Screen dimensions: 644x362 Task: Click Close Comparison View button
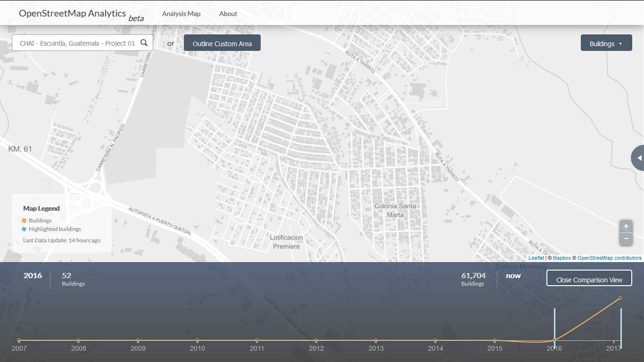[x=589, y=278]
